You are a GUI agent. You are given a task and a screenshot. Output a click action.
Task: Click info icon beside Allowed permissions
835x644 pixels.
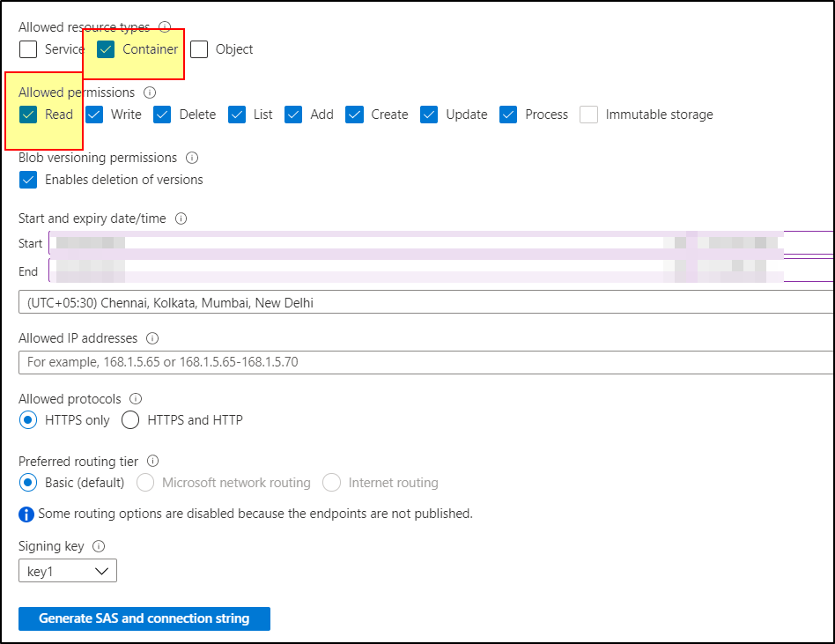click(x=150, y=93)
